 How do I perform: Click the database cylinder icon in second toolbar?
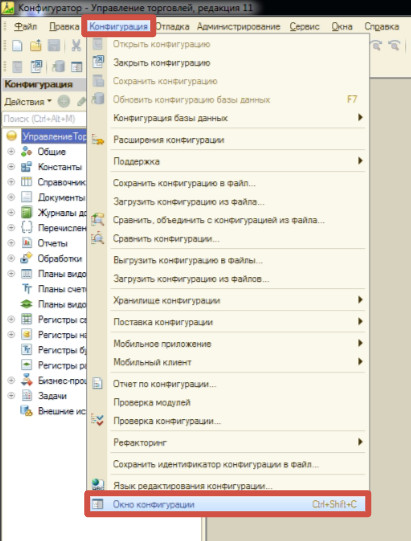click(58, 66)
